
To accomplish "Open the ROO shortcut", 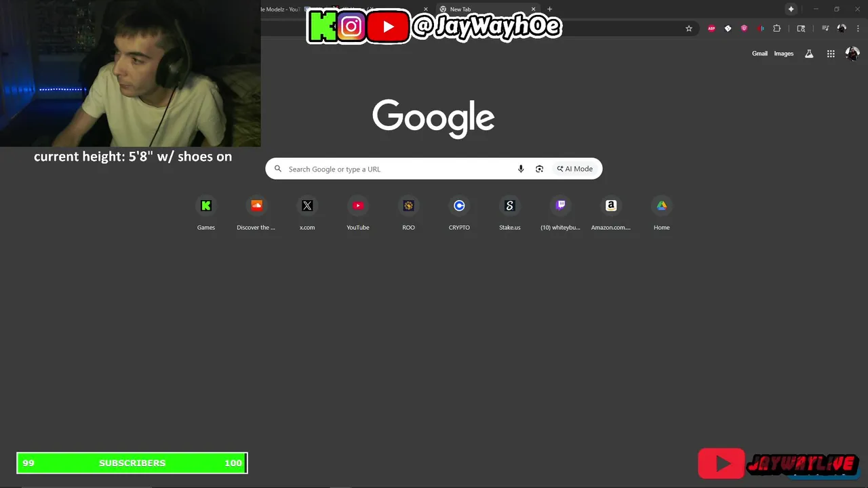I will click(408, 213).
